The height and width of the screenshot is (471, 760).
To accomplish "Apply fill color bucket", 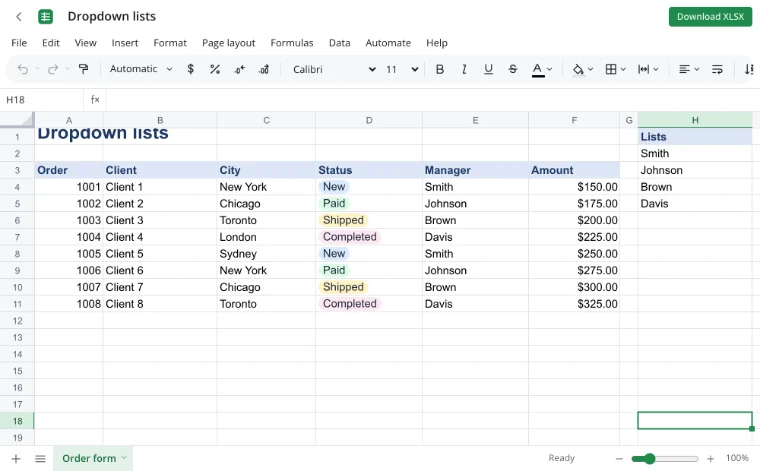I will 578,70.
